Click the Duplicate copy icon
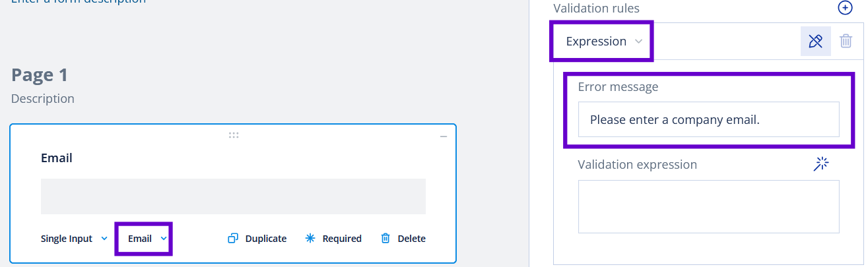The height and width of the screenshot is (267, 868). click(232, 239)
